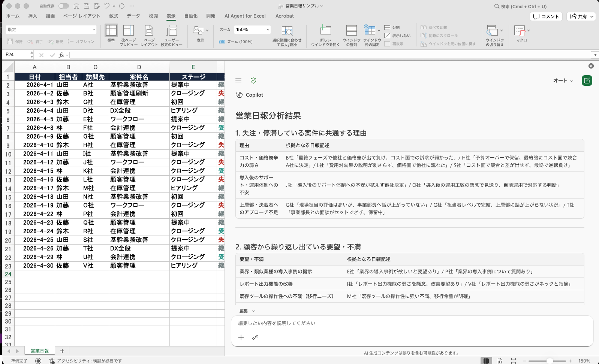Click the コメント comments button
The width and height of the screenshot is (599, 364).
[546, 16]
